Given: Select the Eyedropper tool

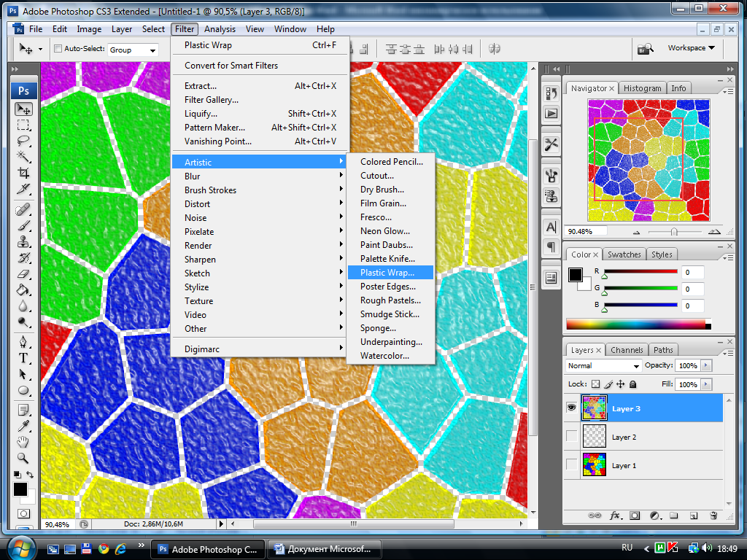Looking at the screenshot, I should click(23, 426).
